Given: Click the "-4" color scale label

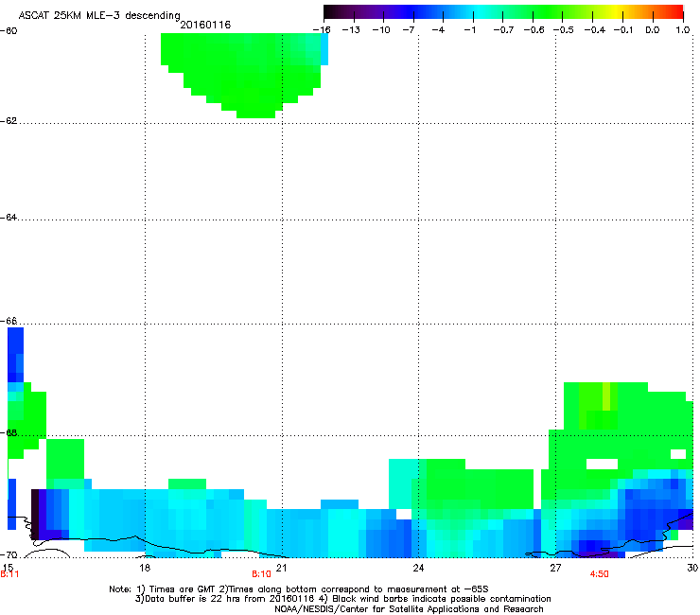Looking at the screenshot, I should click(x=438, y=30).
